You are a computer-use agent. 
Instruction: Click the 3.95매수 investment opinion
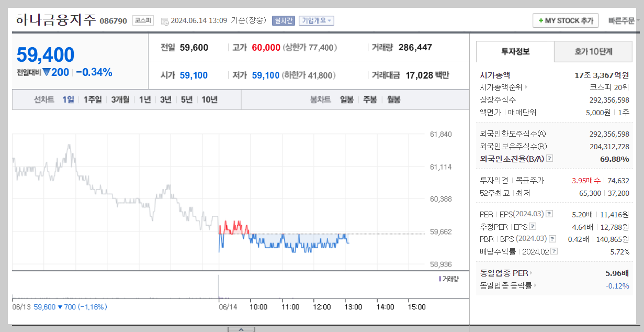point(586,181)
